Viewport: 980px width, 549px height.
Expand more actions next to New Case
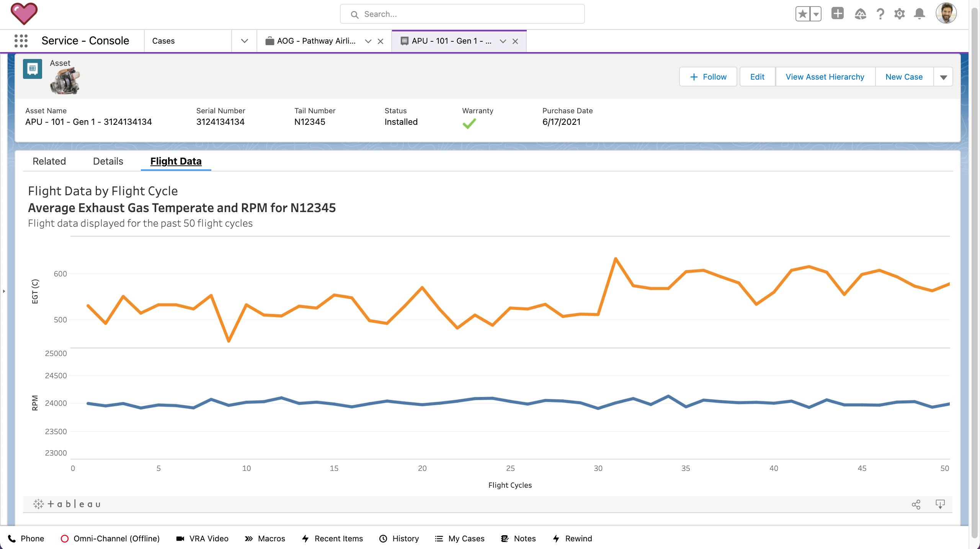pos(943,77)
